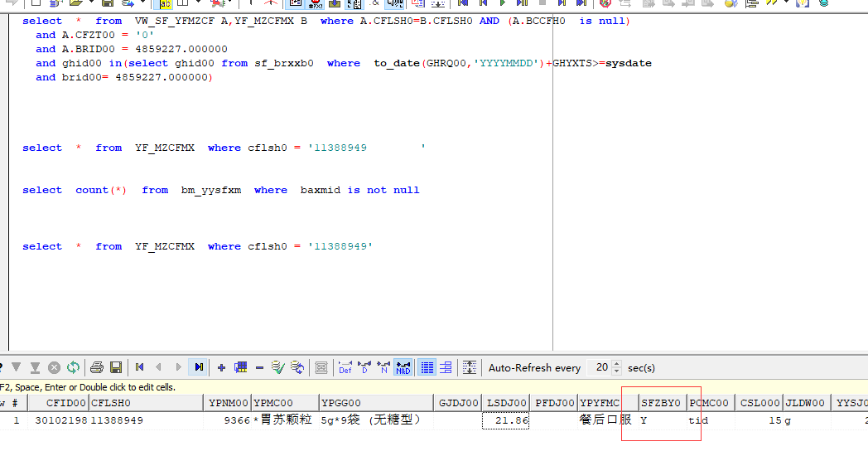The width and height of the screenshot is (868, 456).
Task: Go to the last record in grid
Action: 198,367
